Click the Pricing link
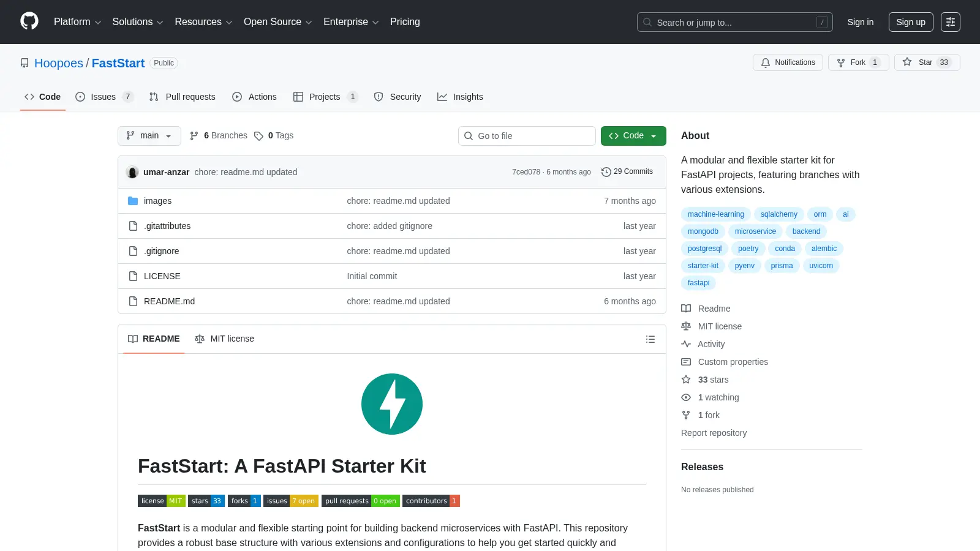980x551 pixels. 405,22
